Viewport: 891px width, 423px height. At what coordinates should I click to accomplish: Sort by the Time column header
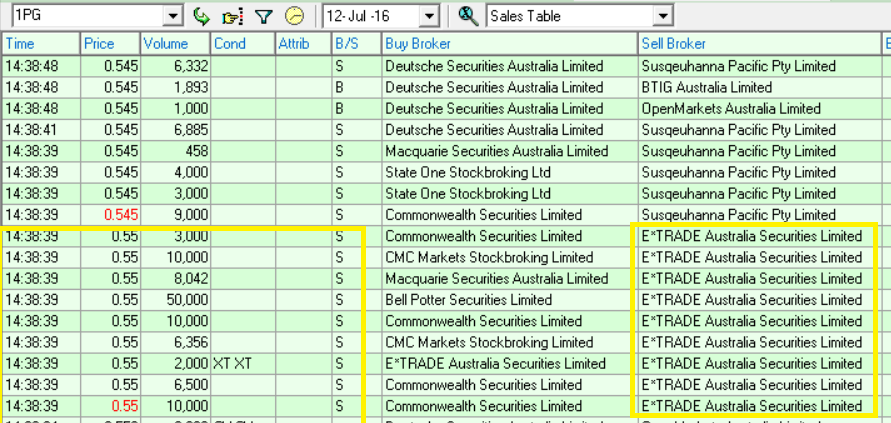click(x=41, y=44)
